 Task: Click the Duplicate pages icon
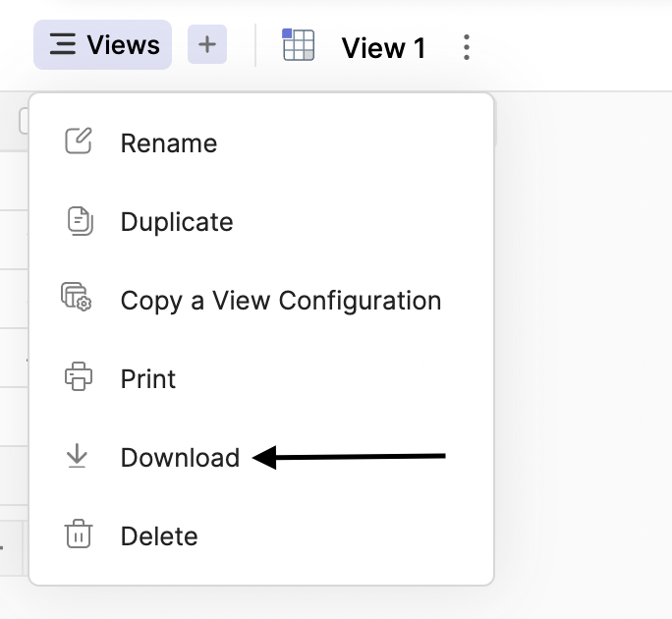point(79,221)
